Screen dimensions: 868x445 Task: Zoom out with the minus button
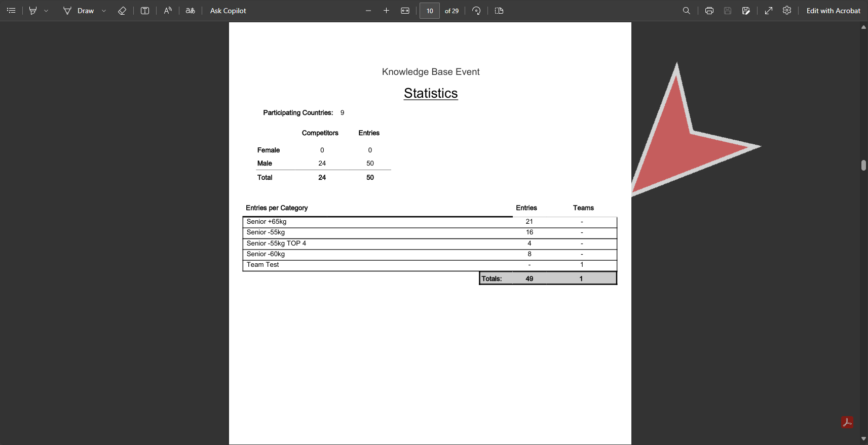tap(368, 11)
